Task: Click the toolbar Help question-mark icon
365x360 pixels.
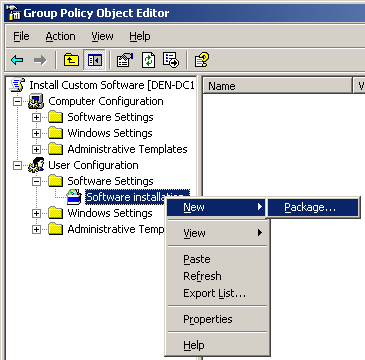Action: pos(202,60)
